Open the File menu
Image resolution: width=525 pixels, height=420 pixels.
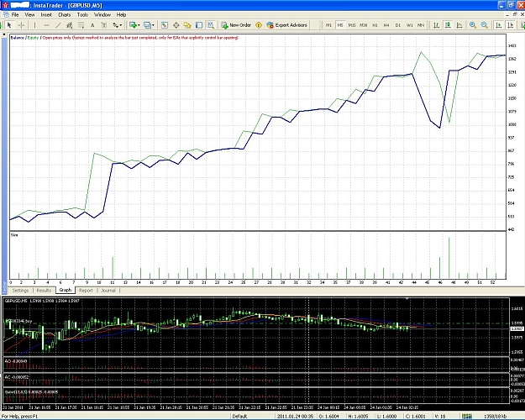tap(15, 15)
